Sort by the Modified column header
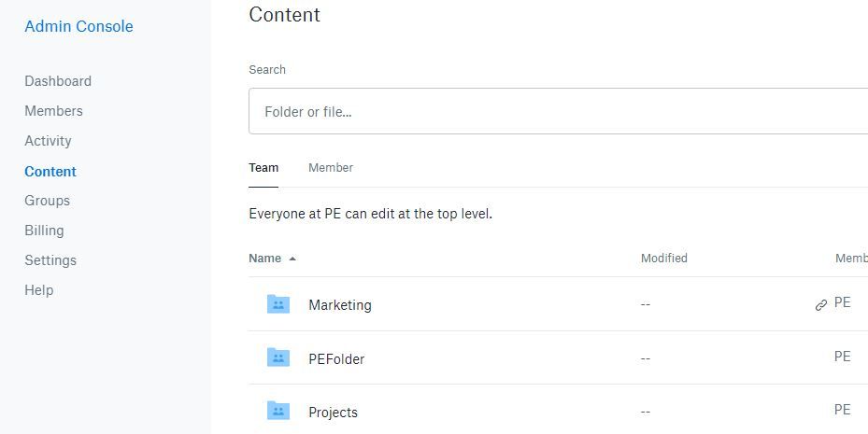 [664, 259]
